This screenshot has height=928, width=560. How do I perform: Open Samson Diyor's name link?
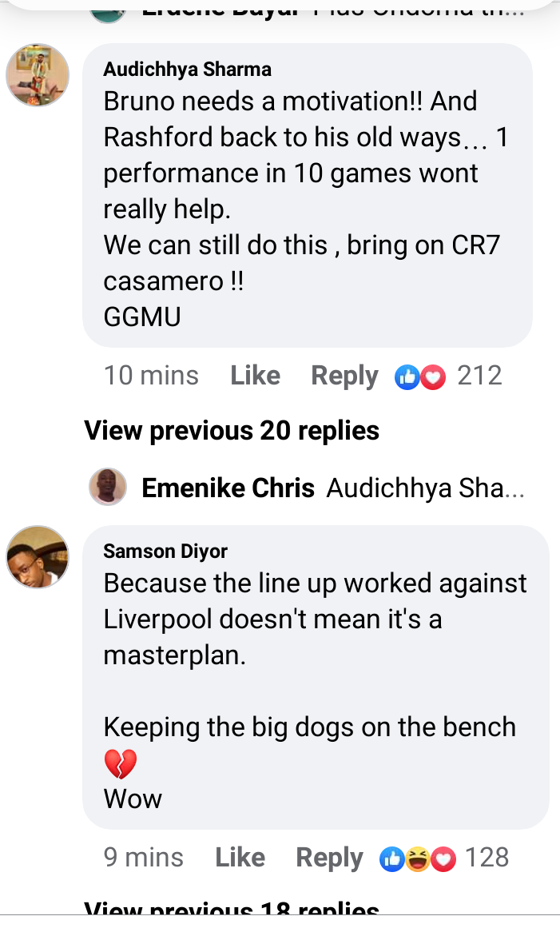pyautogui.click(x=165, y=551)
